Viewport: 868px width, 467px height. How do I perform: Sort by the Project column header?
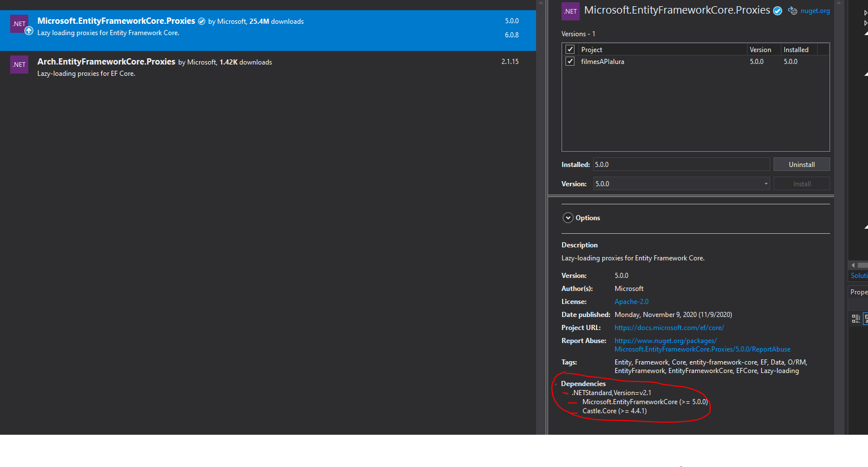(663, 50)
